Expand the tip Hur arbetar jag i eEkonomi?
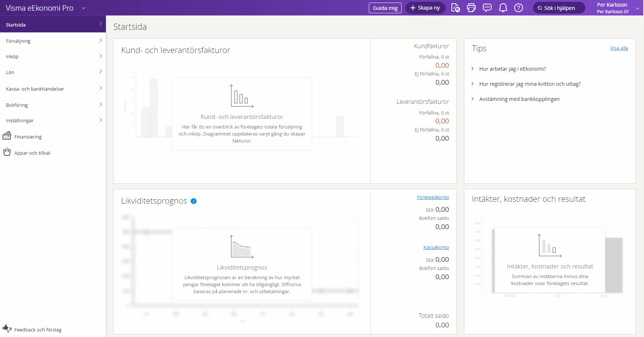 [x=512, y=69]
